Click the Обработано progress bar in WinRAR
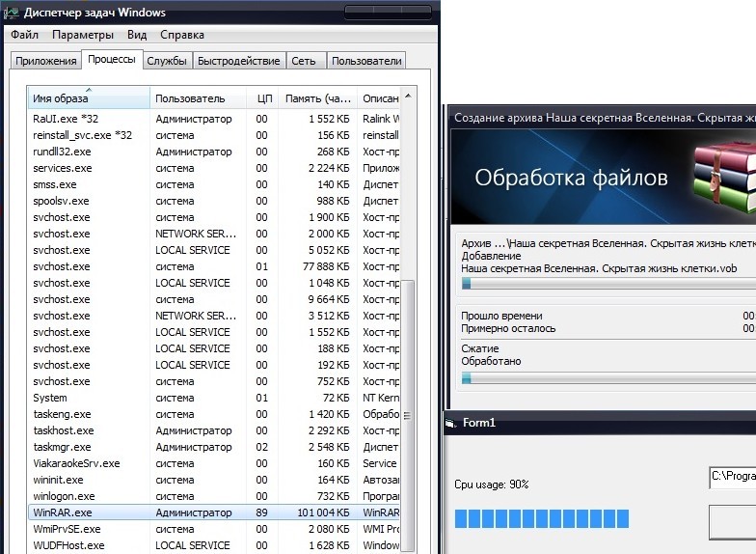Viewport: 756px width, 554px height. (608, 378)
